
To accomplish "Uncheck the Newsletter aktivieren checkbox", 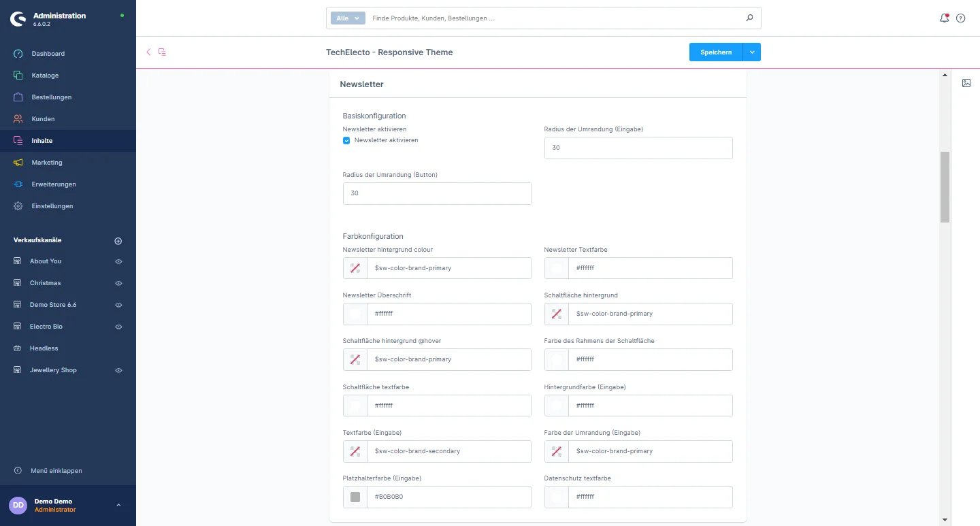I will [x=346, y=140].
